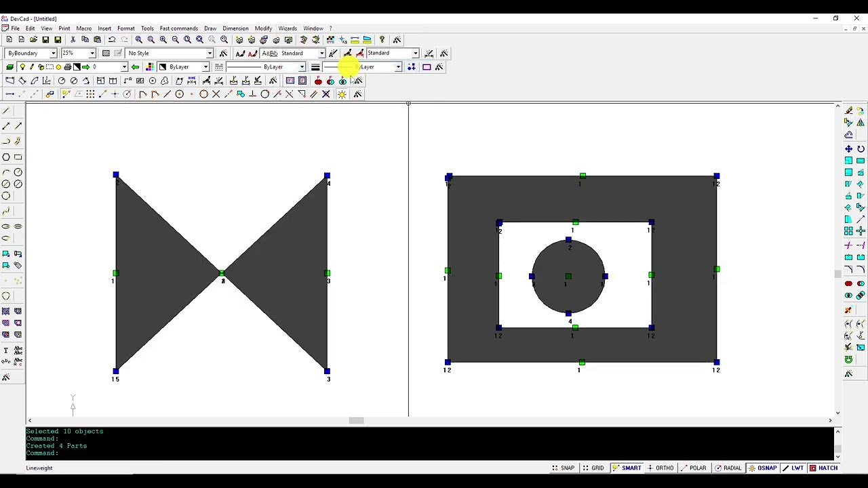Viewport: 868px width, 488px height.
Task: Toggle SMART mode in the status bar
Action: pyautogui.click(x=627, y=468)
